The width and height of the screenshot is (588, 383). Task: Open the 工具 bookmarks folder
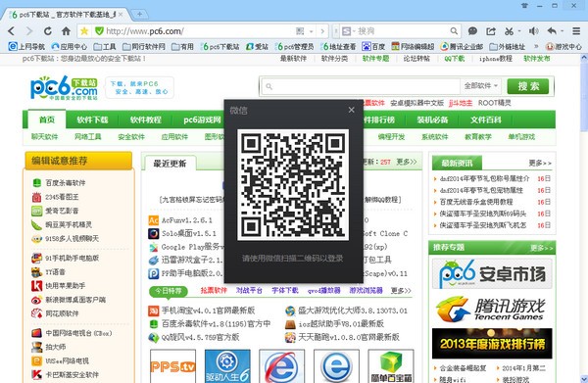point(105,46)
